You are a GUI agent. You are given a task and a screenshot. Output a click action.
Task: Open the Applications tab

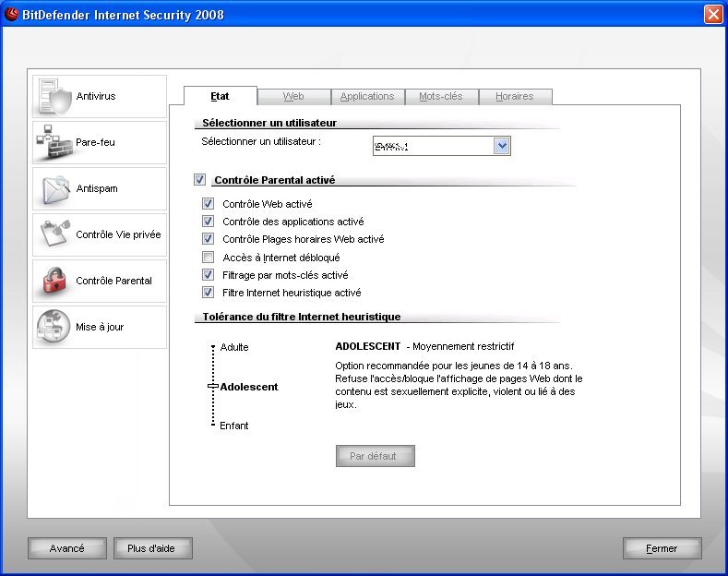367,96
